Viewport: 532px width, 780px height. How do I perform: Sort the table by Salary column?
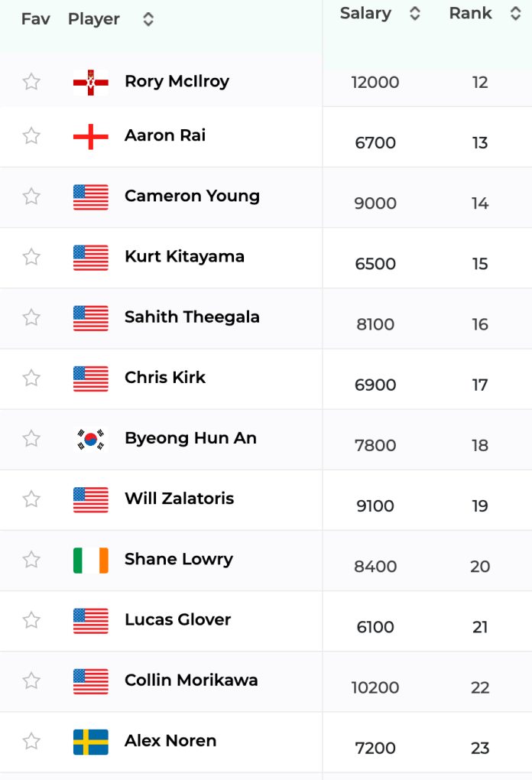(414, 14)
